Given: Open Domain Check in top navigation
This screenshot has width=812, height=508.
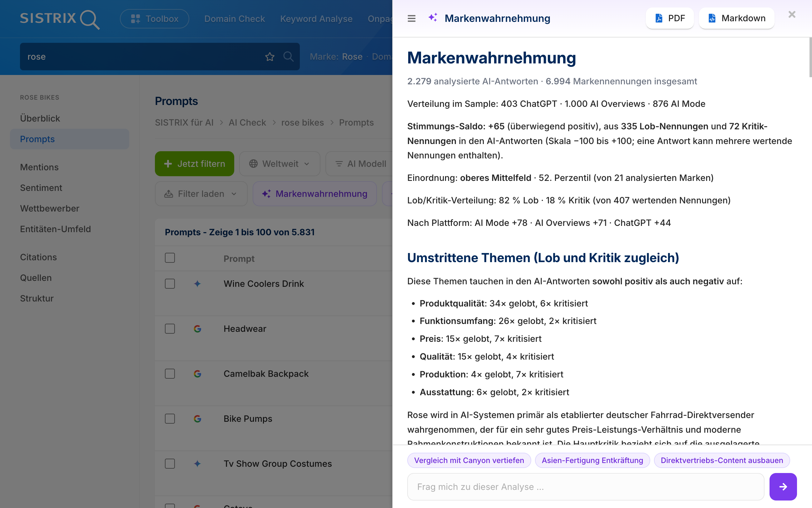Looking at the screenshot, I should tap(235, 19).
